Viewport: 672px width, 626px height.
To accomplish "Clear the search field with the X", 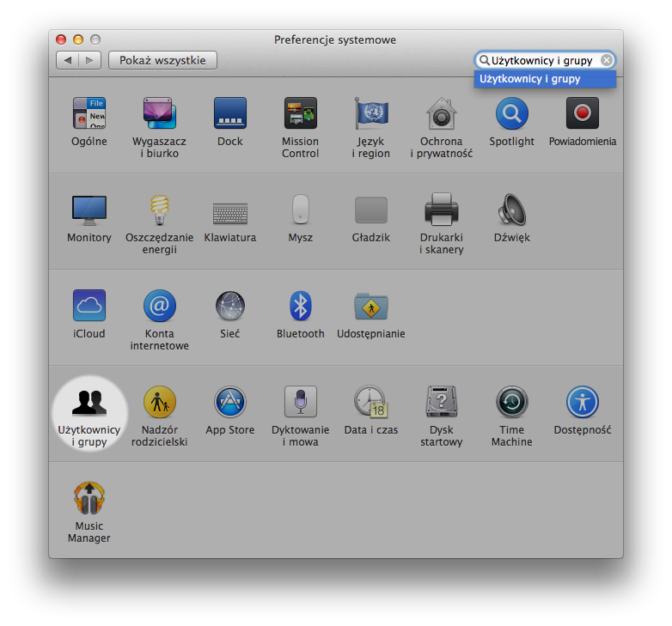I will (607, 60).
